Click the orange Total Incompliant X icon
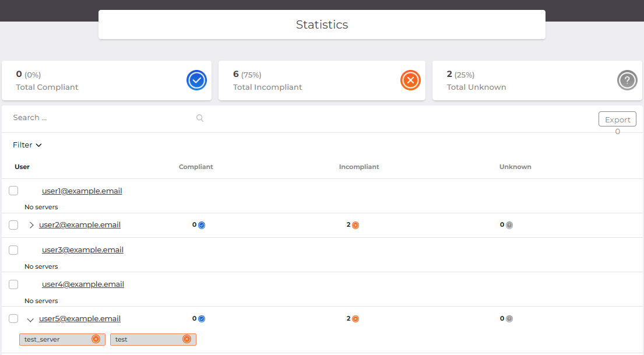Screen dimensions: 644x355 [410, 80]
